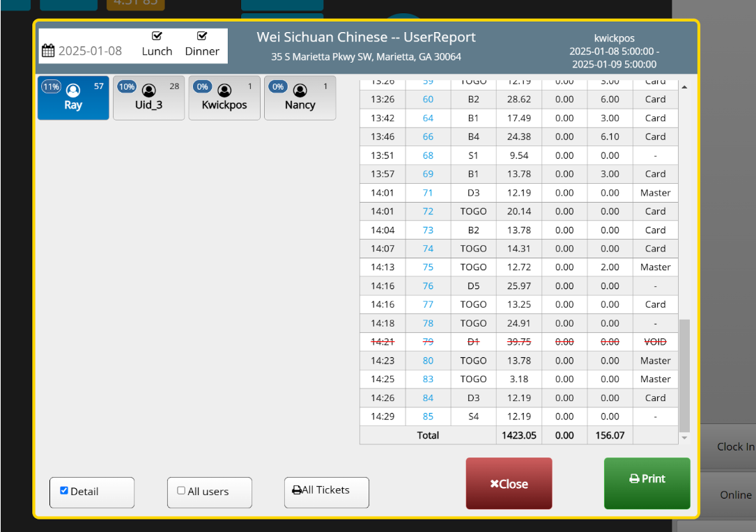The width and height of the screenshot is (756, 532).
Task: Enable the All users checkbox
Action: click(x=181, y=490)
